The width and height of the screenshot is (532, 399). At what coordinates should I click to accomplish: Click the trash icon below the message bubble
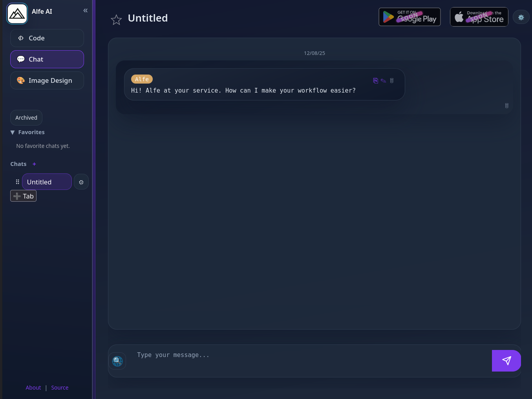[506, 106]
